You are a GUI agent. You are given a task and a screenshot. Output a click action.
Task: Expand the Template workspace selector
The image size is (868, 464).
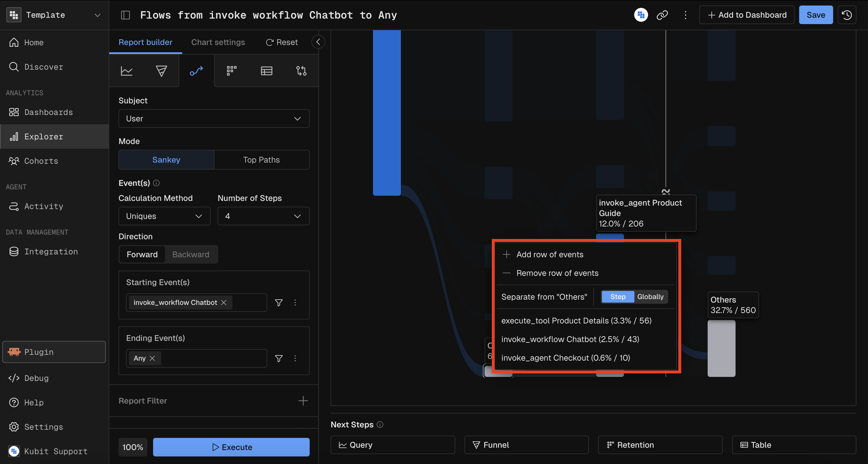54,15
